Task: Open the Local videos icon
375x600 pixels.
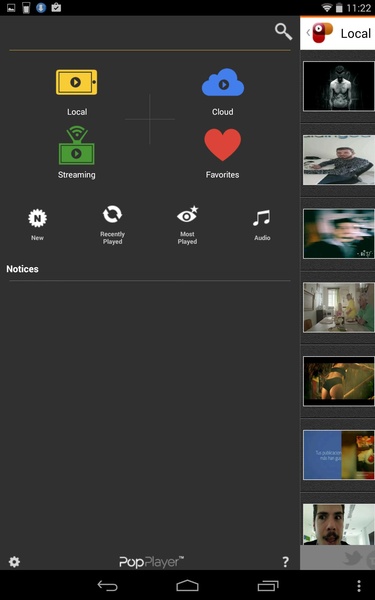Action: [x=77, y=82]
